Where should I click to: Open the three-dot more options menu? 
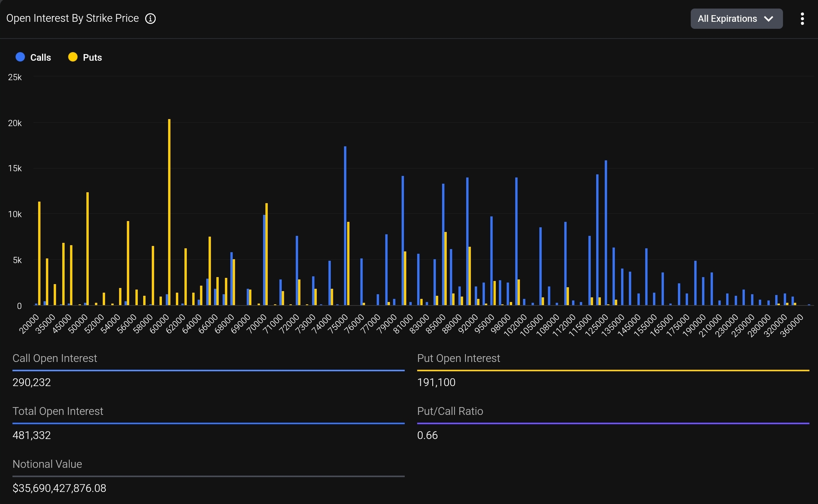(x=802, y=19)
